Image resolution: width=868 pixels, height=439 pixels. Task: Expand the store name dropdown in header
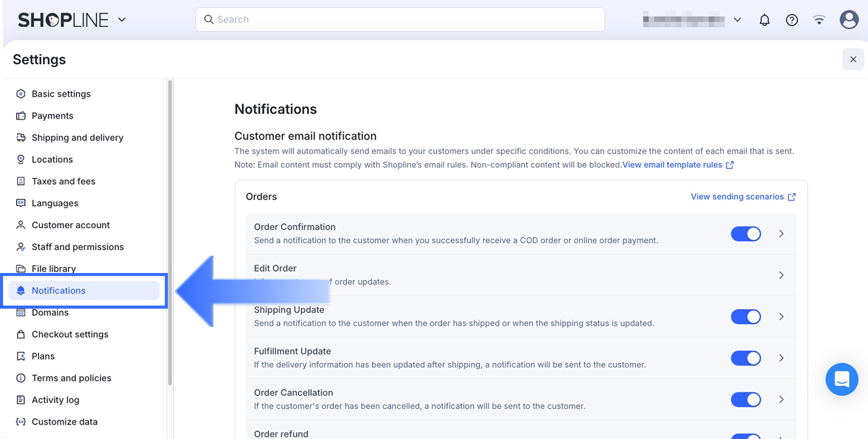click(x=737, y=20)
